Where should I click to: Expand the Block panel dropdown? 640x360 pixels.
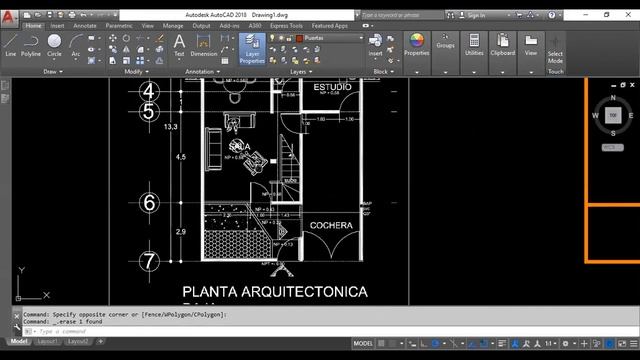click(x=384, y=71)
